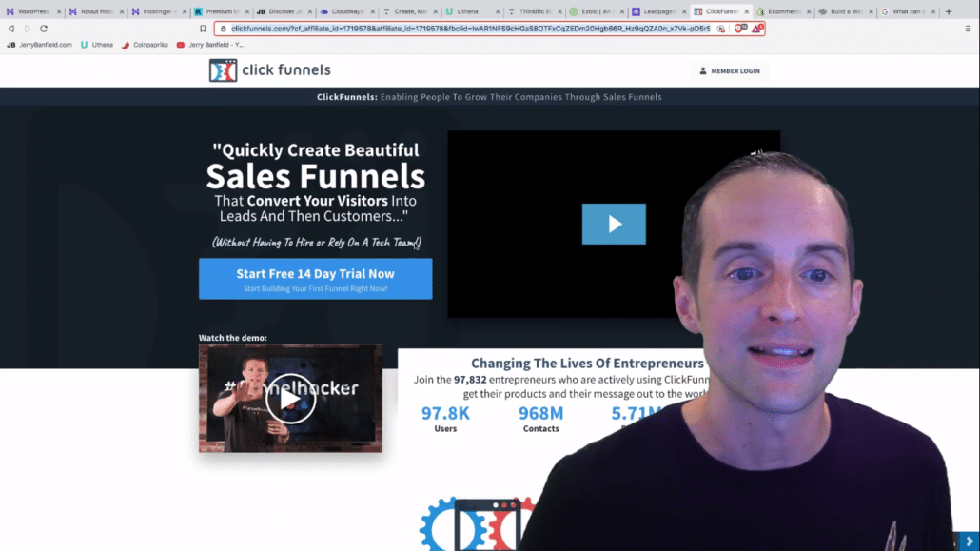Open the browser hamburger menu
Viewport: 980px width, 551px height.
[x=968, y=29]
